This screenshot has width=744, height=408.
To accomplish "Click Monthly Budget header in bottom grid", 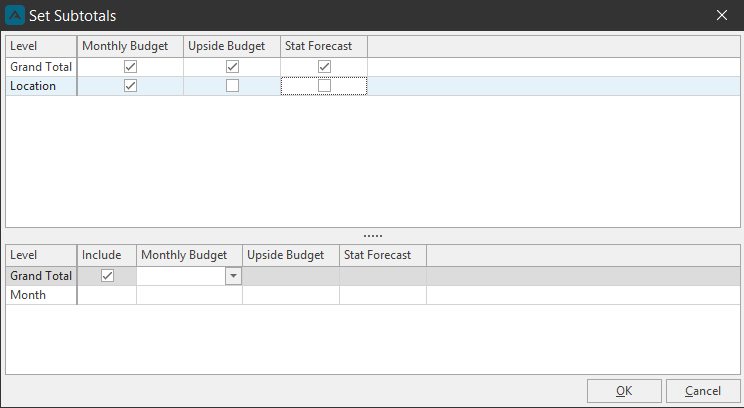I will [190, 255].
